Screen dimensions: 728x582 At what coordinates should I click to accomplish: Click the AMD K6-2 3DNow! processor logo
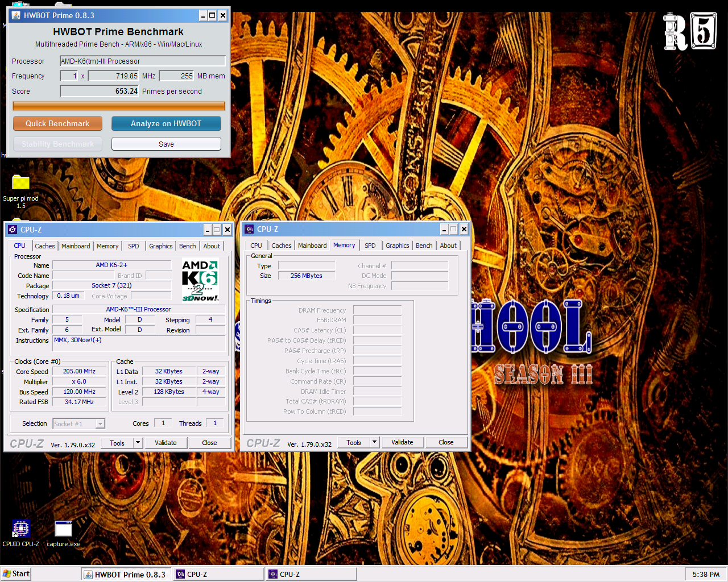(x=200, y=281)
